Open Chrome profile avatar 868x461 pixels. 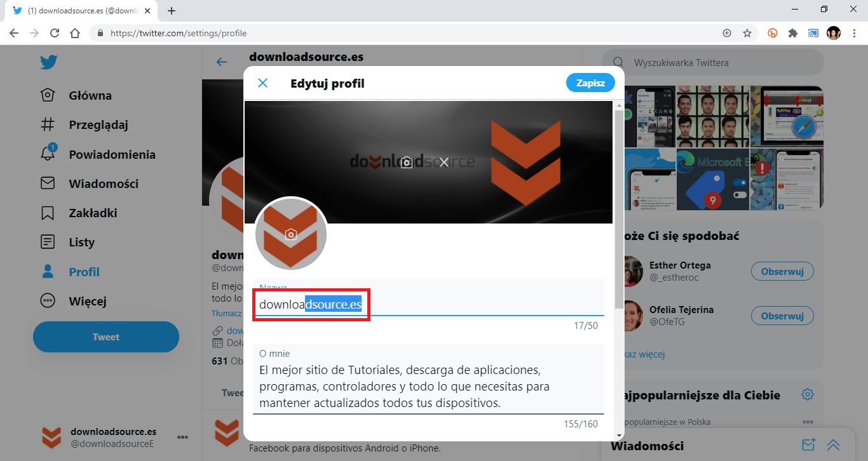point(834,33)
